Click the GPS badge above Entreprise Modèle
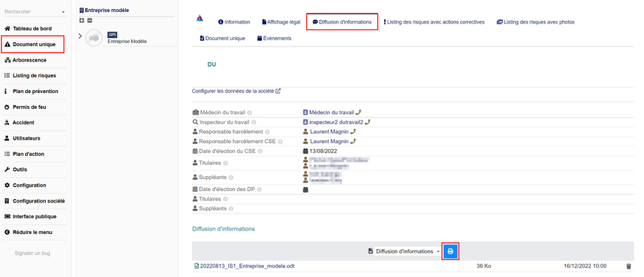 tap(112, 35)
